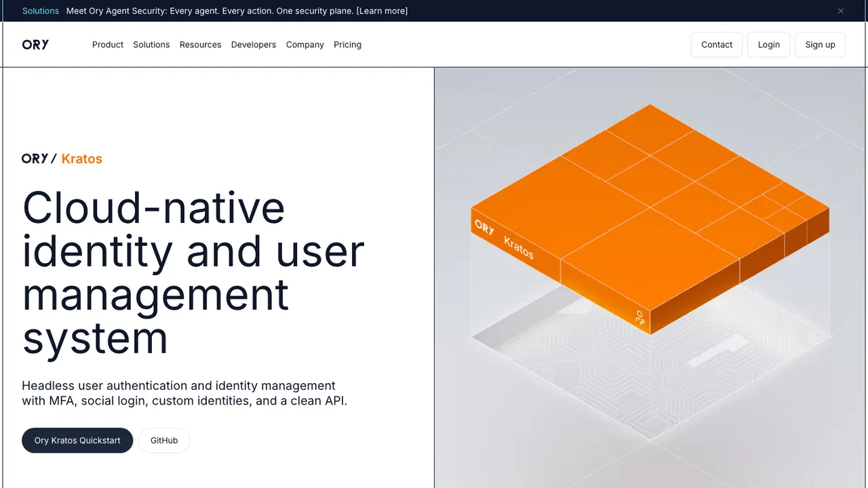Follow the [Learn more] link in the banner
868x488 pixels.
coord(382,11)
